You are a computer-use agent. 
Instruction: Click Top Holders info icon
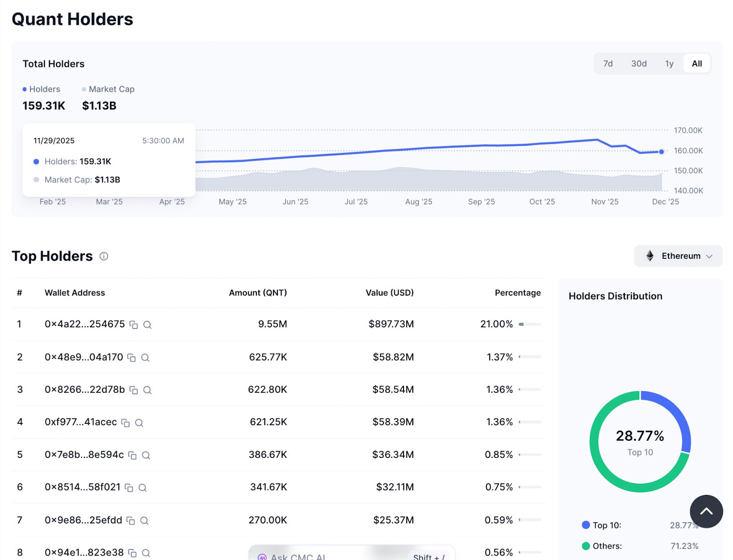pos(104,256)
